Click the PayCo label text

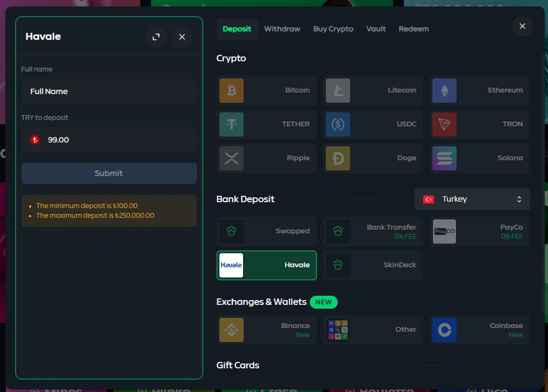pos(511,227)
